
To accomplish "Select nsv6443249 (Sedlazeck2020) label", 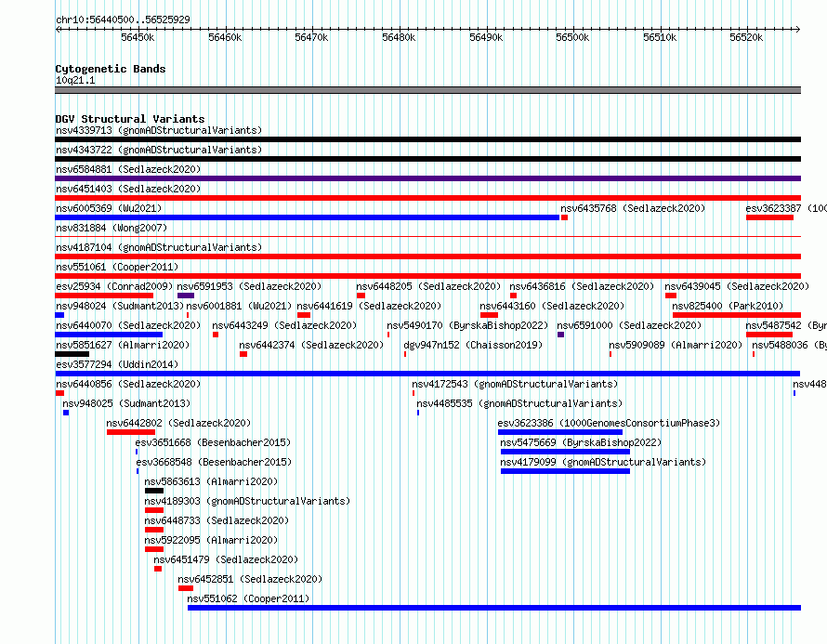I will 284,325.
